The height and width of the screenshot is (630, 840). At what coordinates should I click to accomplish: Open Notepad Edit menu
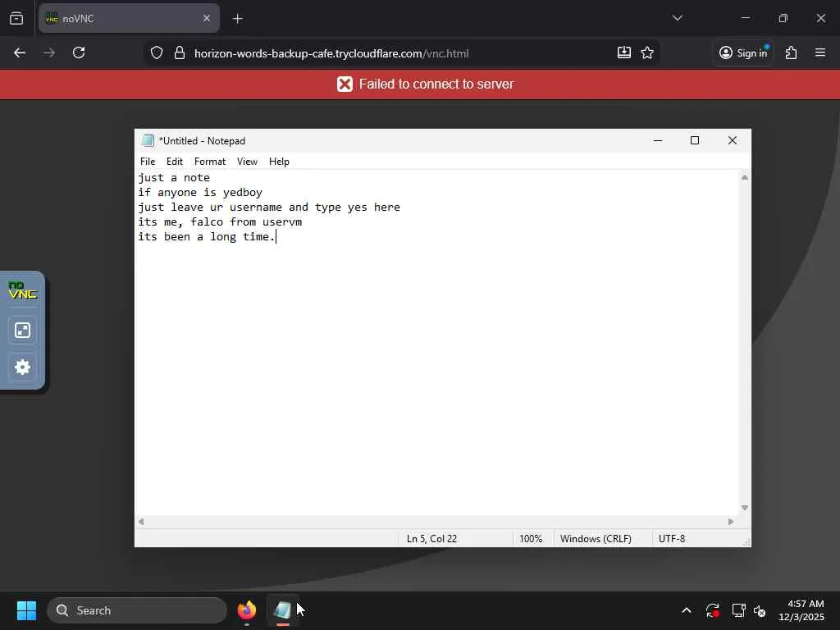point(174,162)
